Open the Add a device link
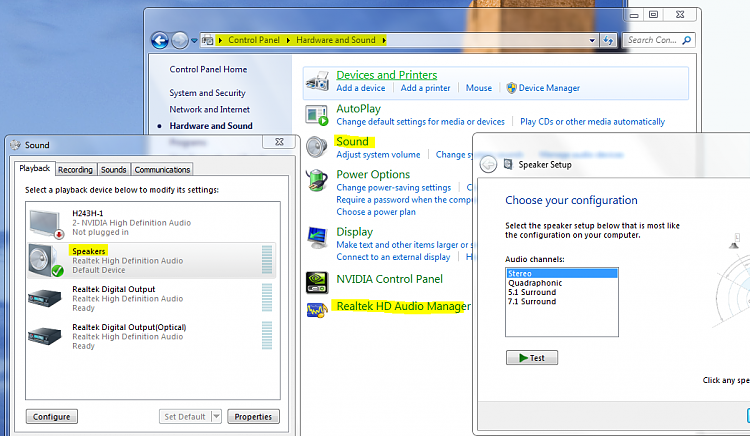The width and height of the screenshot is (750, 436). click(361, 88)
